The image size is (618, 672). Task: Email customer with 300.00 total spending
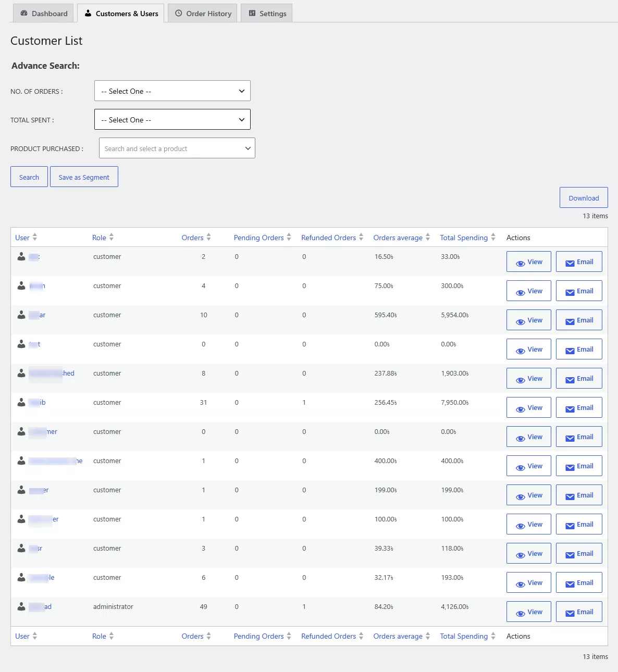point(579,291)
